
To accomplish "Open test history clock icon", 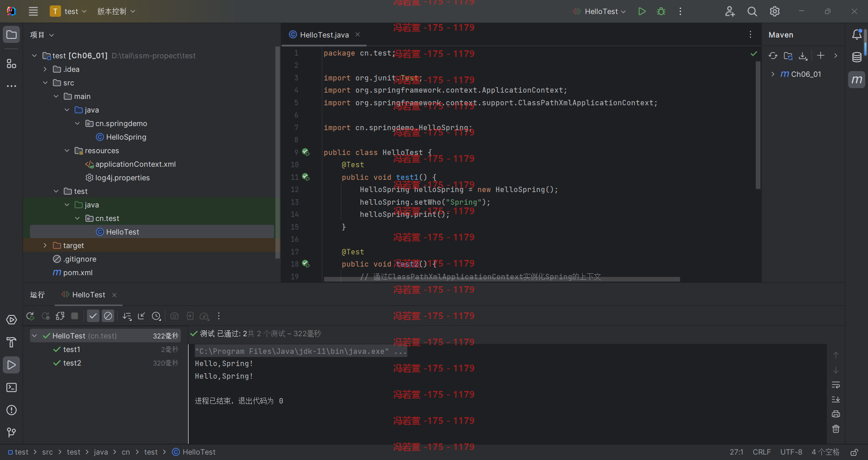I will tap(156, 316).
